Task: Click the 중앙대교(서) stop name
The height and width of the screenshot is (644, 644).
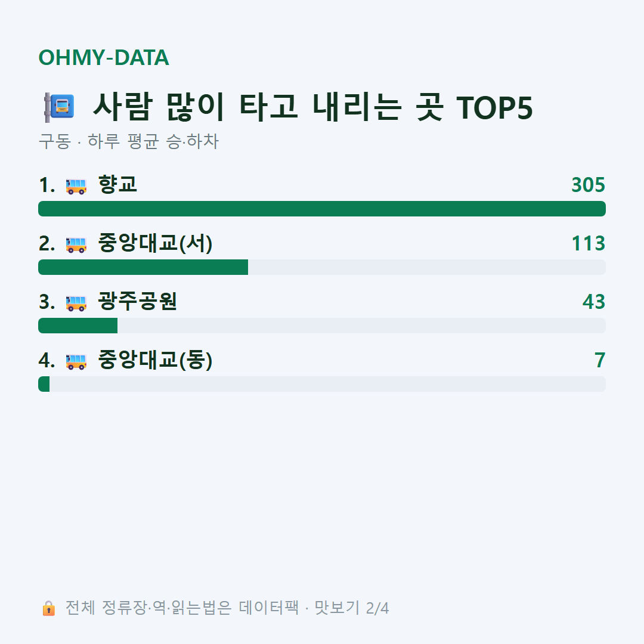Action: click(x=155, y=243)
